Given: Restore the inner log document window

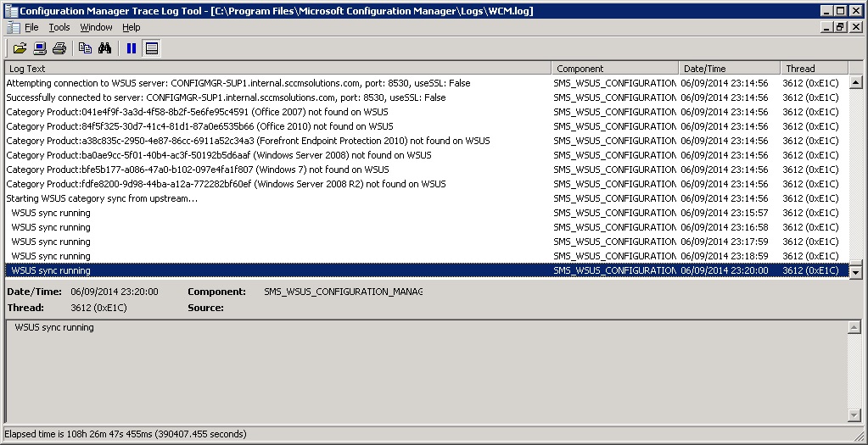Looking at the screenshot, I should click(840, 27).
